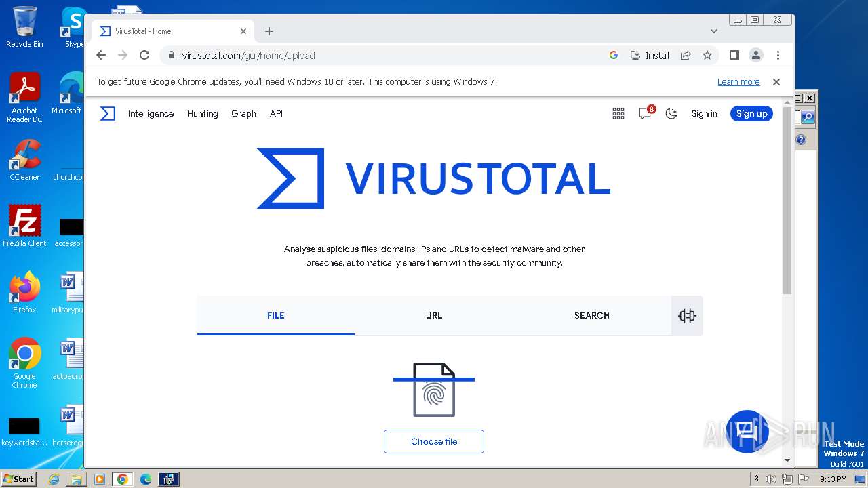The image size is (868, 488).
Task: Open Microsoft Edge in taskbar
Action: [146, 479]
